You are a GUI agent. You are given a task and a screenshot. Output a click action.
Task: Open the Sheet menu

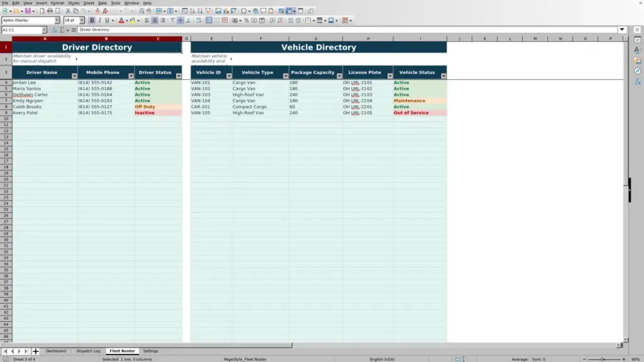89,3
